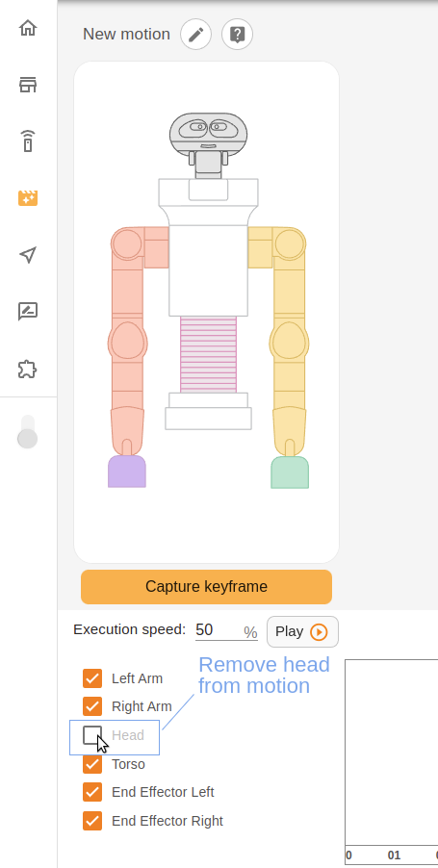Viewport: 438px width, 868px height.
Task: Toggle the End Effector Right checkbox
Action: click(92, 821)
